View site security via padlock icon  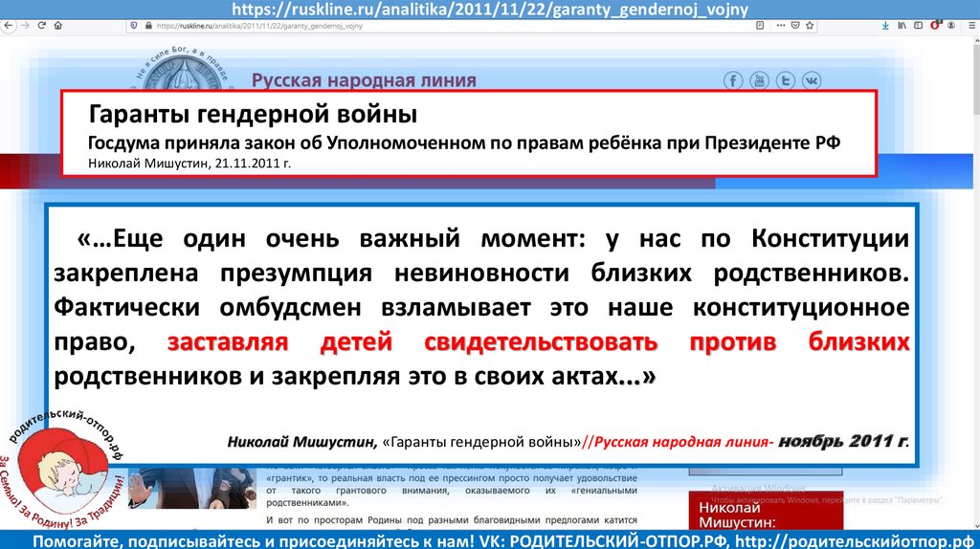tap(148, 26)
